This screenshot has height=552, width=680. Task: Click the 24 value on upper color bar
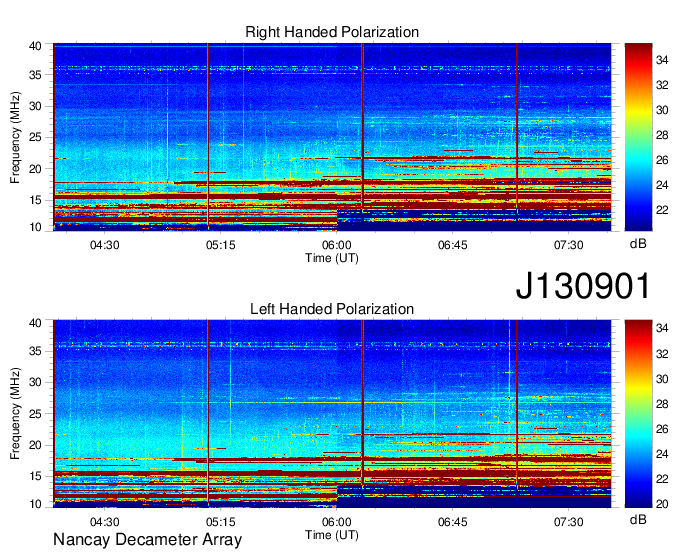pyautogui.click(x=662, y=185)
